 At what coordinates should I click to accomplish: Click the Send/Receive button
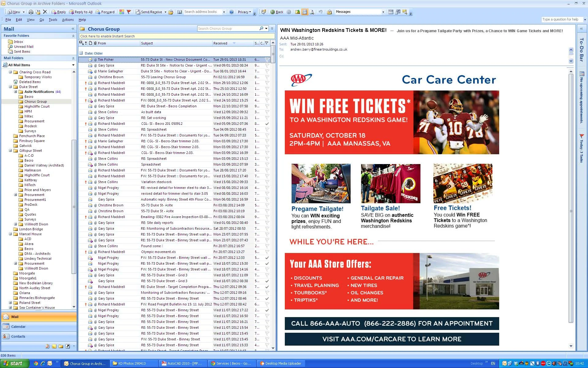tap(149, 12)
